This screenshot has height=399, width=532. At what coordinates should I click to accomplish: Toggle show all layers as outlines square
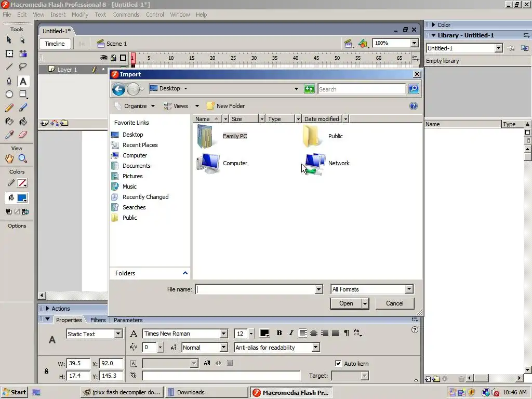pos(123,58)
